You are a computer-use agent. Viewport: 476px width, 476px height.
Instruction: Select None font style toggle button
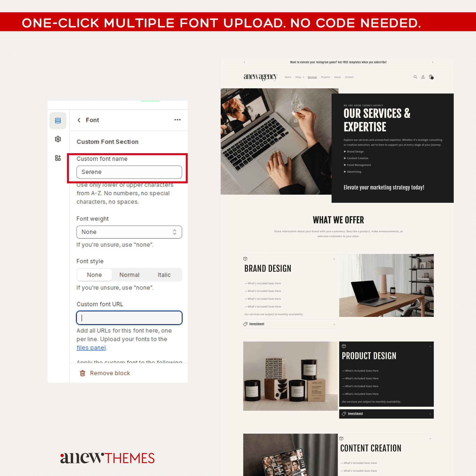pyautogui.click(x=94, y=275)
